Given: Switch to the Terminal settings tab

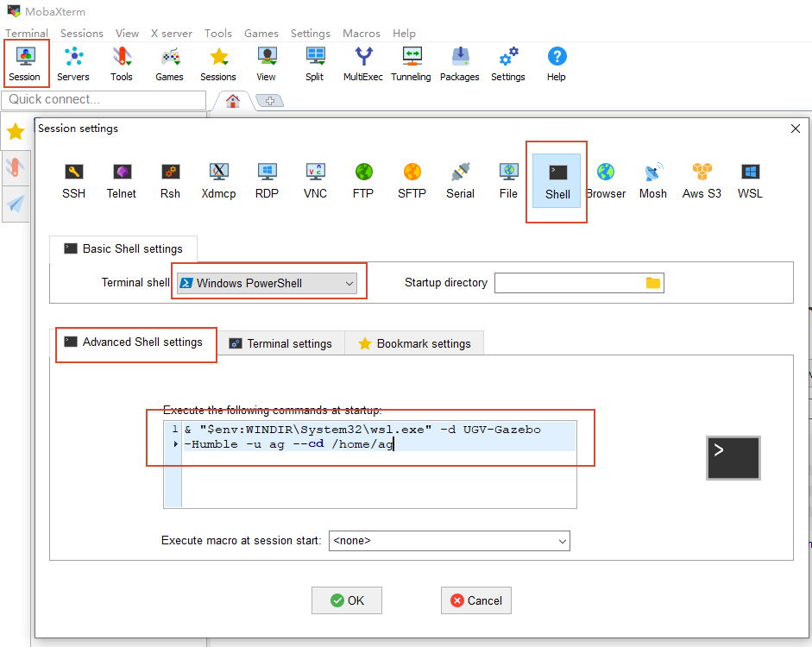Looking at the screenshot, I should point(281,343).
